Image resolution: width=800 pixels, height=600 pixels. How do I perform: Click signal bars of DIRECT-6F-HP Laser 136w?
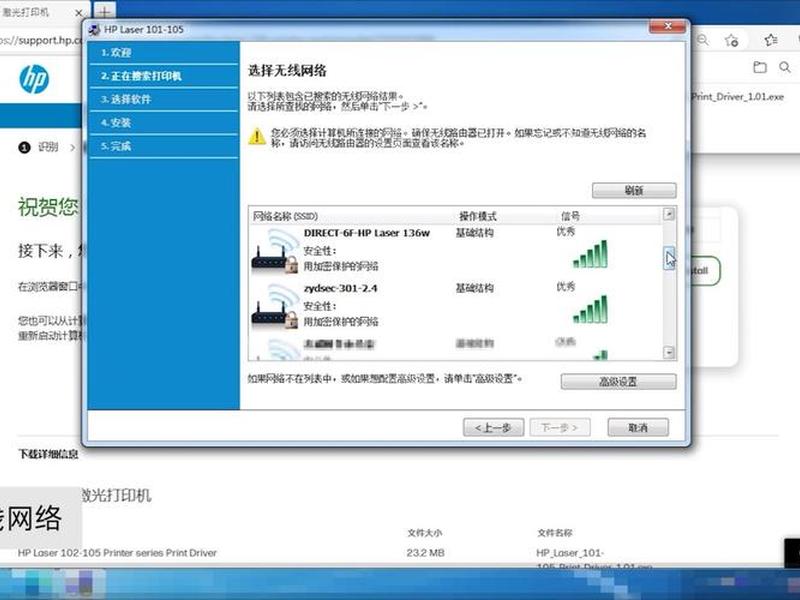tap(590, 254)
